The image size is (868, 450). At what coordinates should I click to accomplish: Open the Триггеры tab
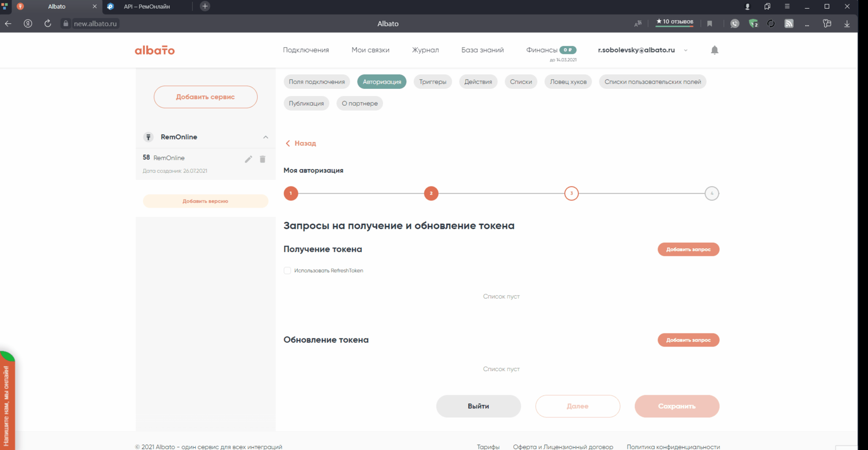click(432, 82)
